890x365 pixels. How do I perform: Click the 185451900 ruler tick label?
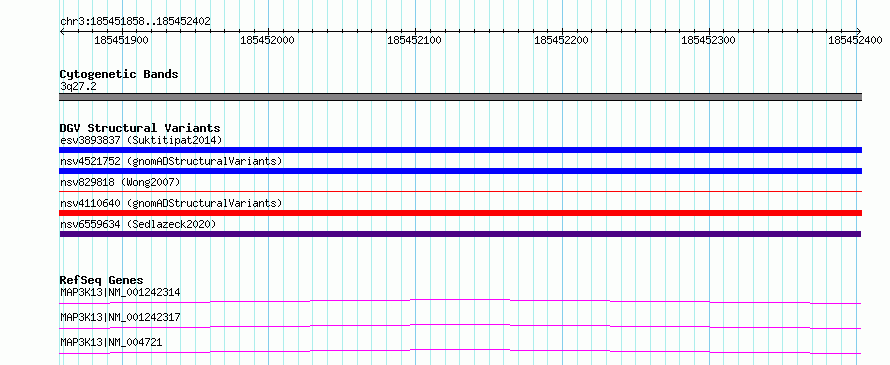tap(121, 40)
